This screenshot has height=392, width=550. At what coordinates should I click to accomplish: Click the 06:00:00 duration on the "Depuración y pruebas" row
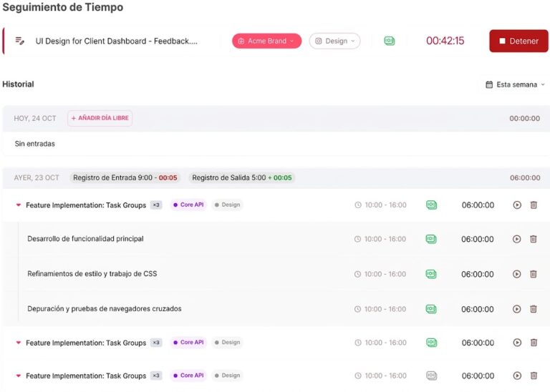[478, 309]
